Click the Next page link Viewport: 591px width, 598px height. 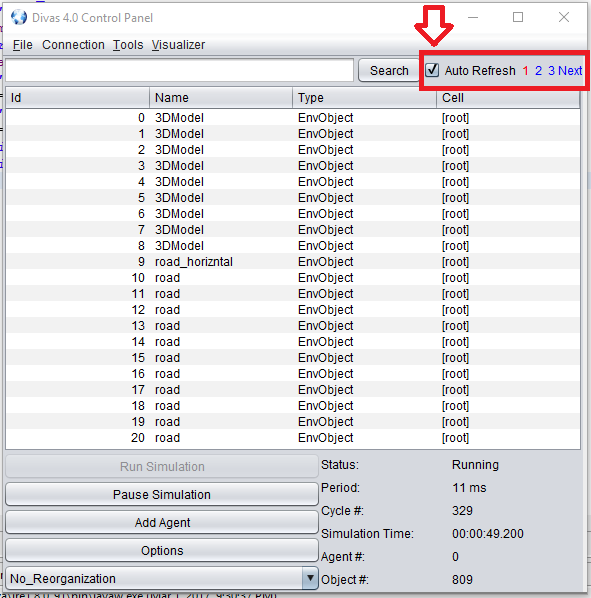tap(570, 71)
